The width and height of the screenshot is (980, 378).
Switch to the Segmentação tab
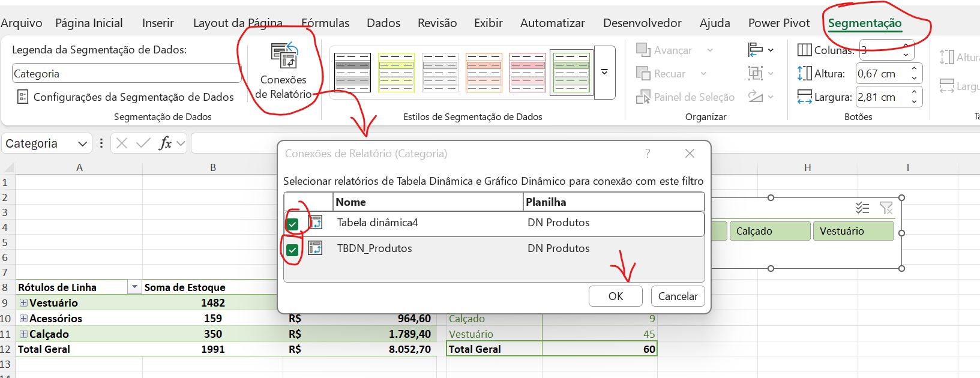pyautogui.click(x=865, y=23)
